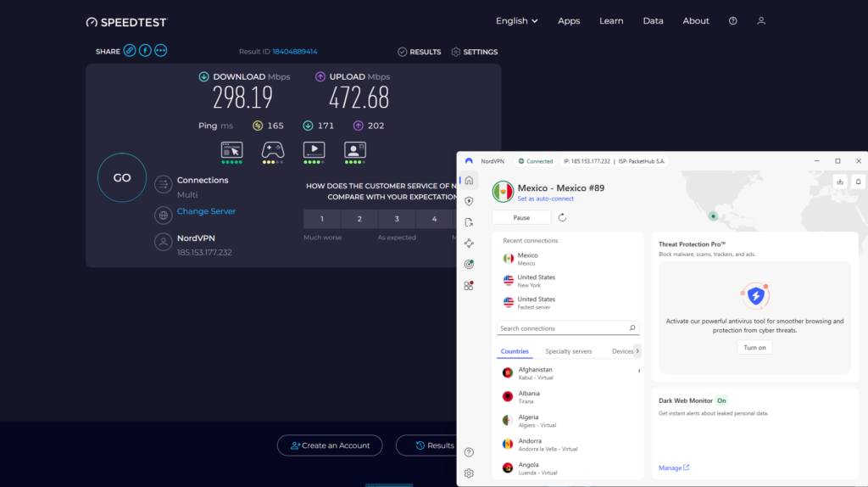Open NordVPN notifications bell icon
868x487 pixels.
[x=858, y=182]
